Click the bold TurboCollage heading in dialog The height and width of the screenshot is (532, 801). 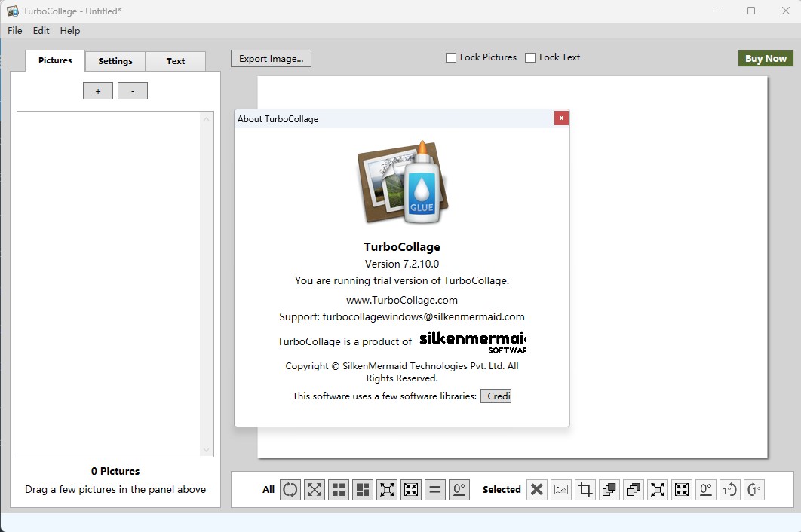click(x=402, y=246)
